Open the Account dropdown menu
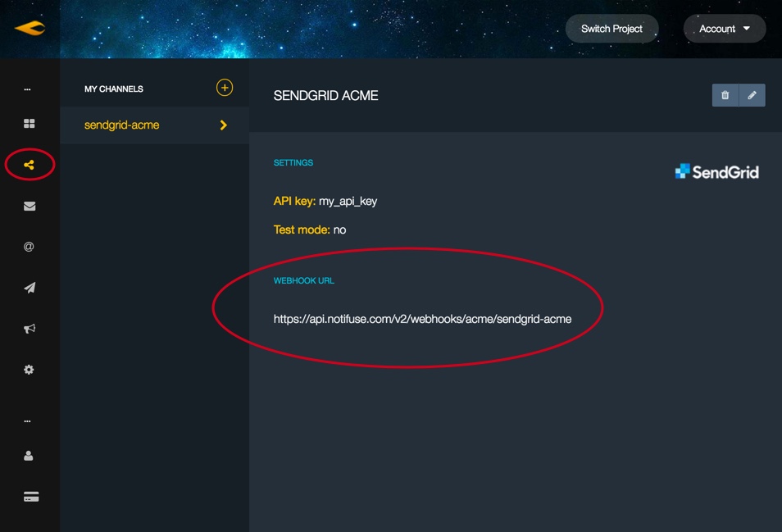The image size is (782, 532). coord(724,29)
